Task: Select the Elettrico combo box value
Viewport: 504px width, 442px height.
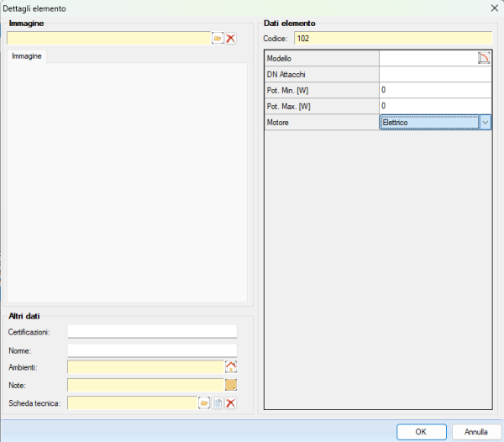Action: [428, 123]
